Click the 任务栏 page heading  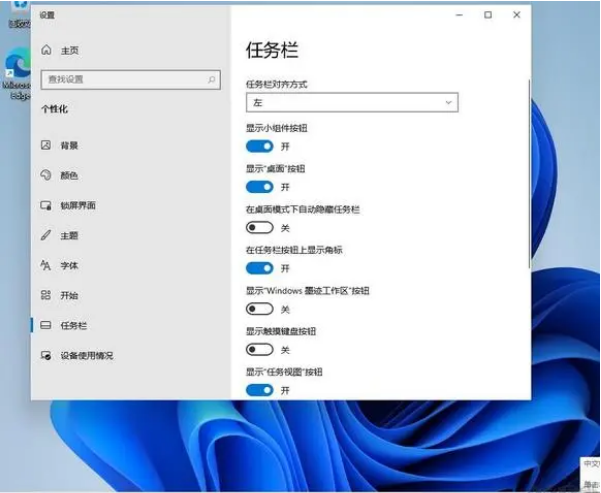pyautogui.click(x=272, y=50)
